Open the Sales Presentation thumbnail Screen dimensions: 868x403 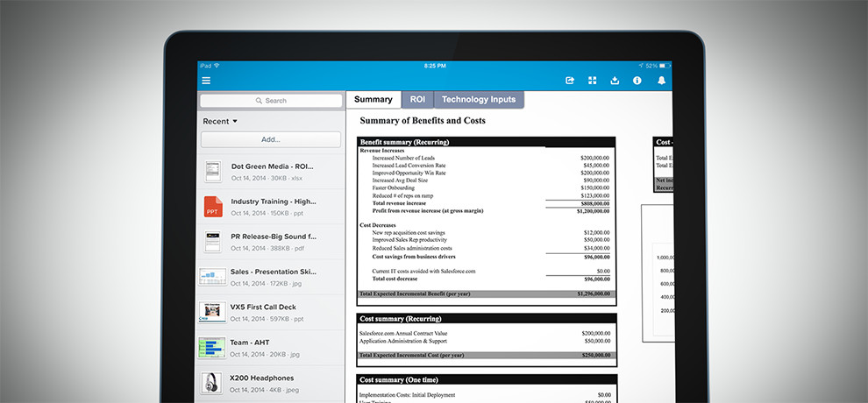212,277
